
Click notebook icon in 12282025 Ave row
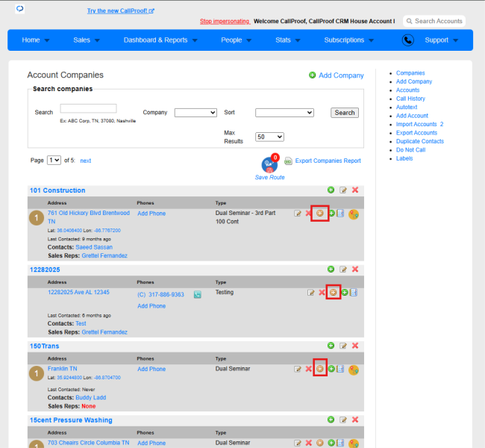point(354,292)
